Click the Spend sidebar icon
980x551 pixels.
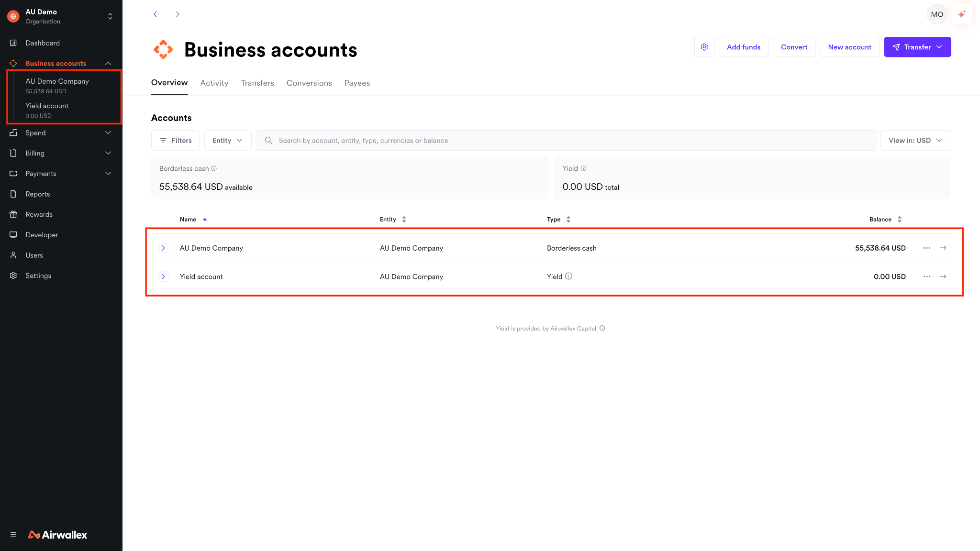pyautogui.click(x=13, y=133)
